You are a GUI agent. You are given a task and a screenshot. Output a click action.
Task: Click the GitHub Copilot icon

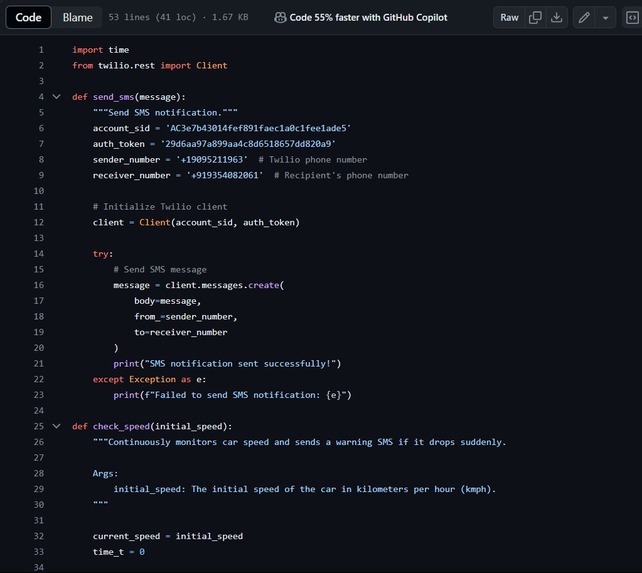point(280,17)
